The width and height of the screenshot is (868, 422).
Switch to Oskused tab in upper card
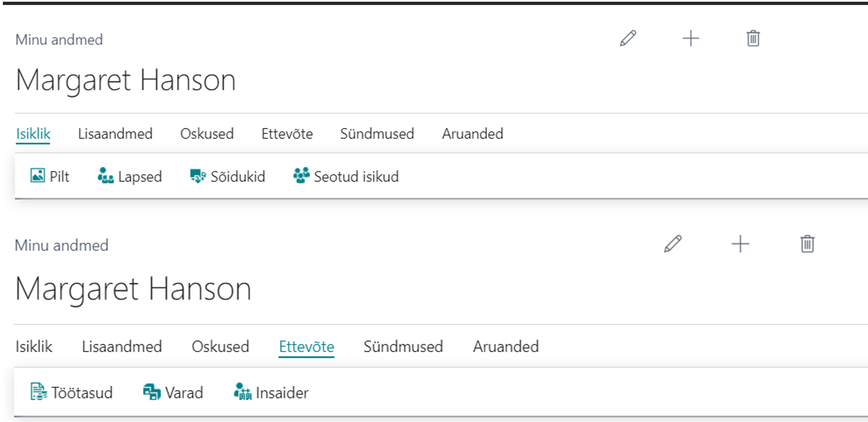207,134
